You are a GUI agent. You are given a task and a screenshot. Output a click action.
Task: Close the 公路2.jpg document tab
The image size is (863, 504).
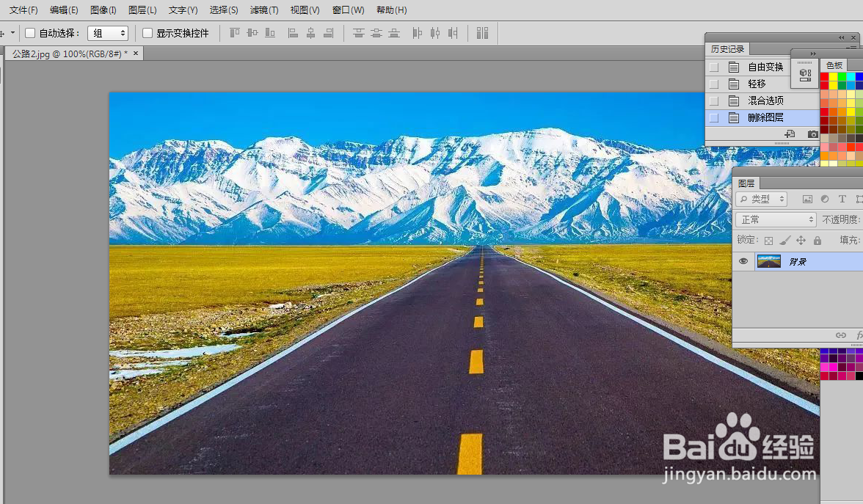pos(136,54)
